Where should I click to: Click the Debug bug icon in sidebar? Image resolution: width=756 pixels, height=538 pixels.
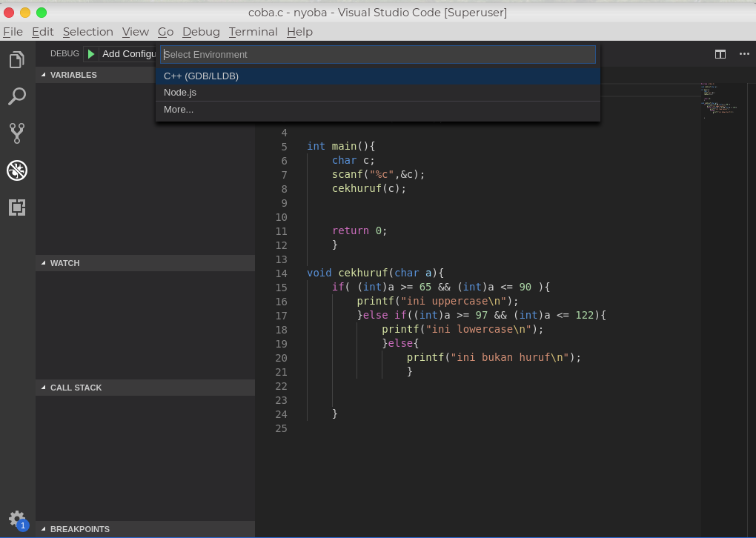[x=17, y=170]
